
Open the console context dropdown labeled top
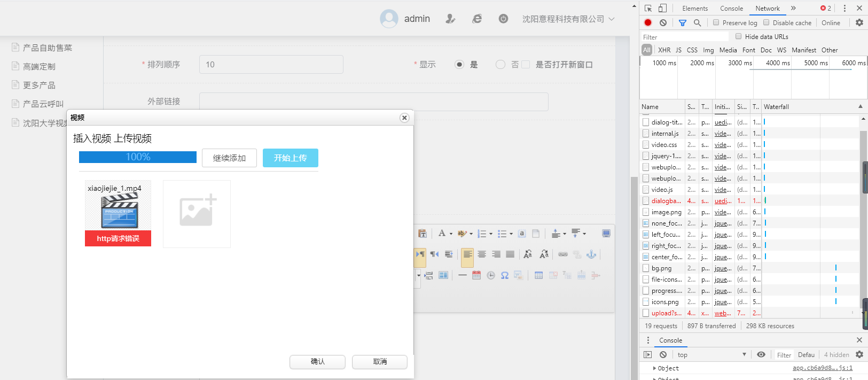coord(711,355)
